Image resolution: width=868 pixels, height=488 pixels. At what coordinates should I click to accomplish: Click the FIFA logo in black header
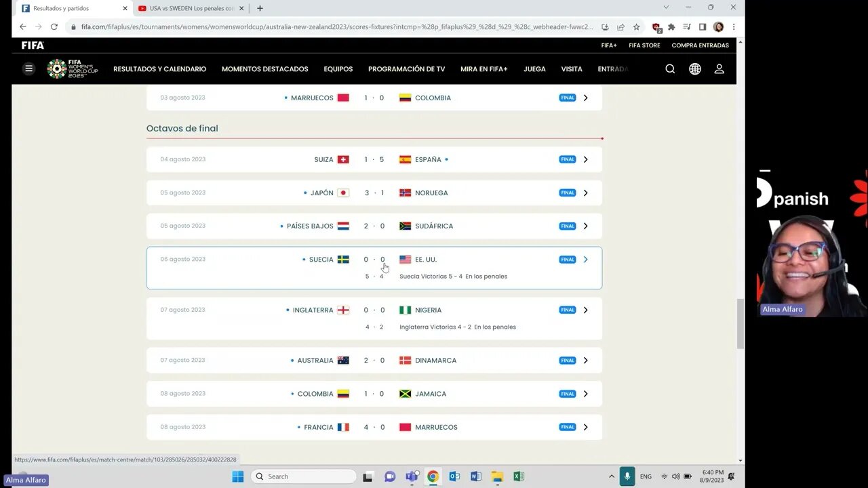(x=33, y=45)
